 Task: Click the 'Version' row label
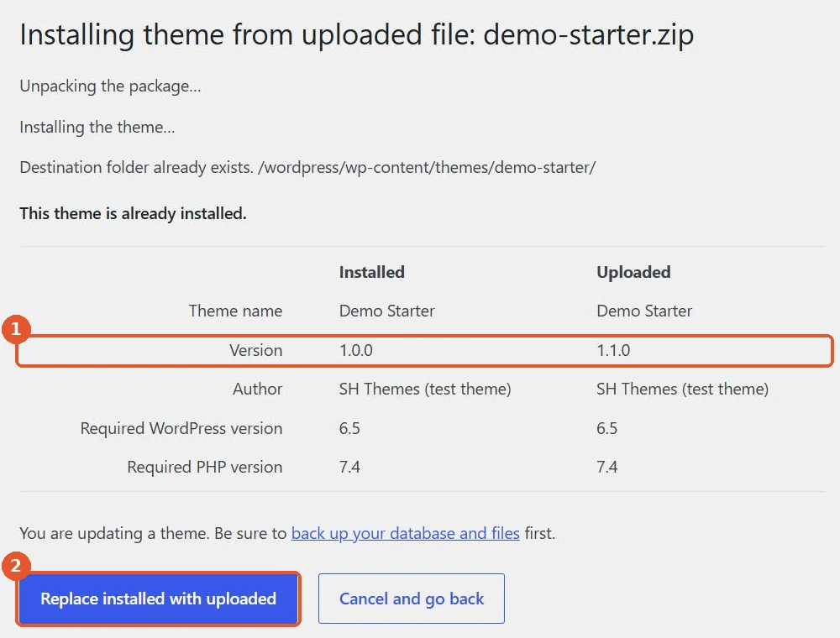(x=255, y=351)
